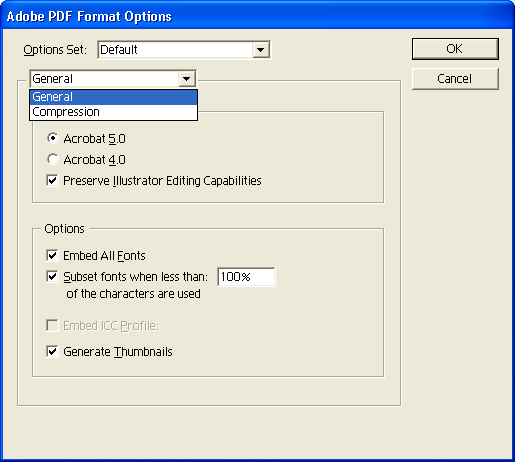
Task: Uncheck the Embed All Fonts checkbox
Action: tap(52, 256)
